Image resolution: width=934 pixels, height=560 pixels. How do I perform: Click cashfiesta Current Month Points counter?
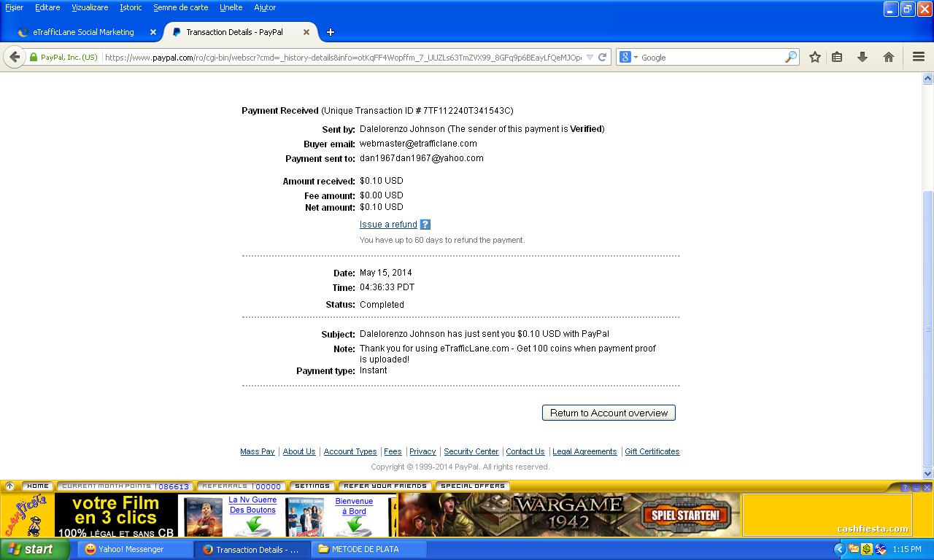126,486
